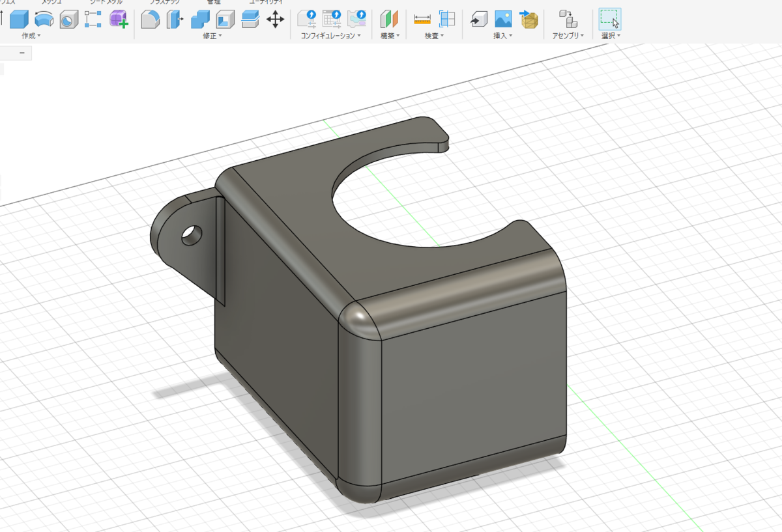The width and height of the screenshot is (782, 532).
Task: Click the Insert Mesh icon
Action: coord(529,20)
